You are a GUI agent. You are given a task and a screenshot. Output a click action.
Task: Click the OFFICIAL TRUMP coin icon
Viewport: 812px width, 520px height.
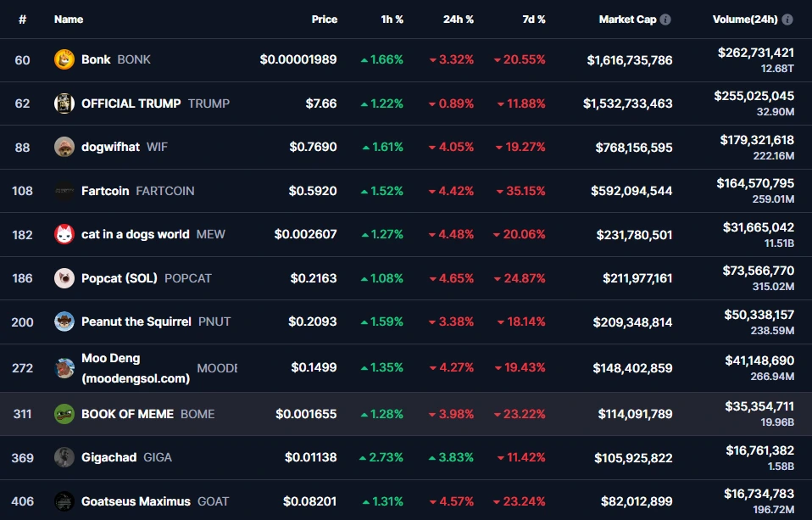(x=64, y=103)
